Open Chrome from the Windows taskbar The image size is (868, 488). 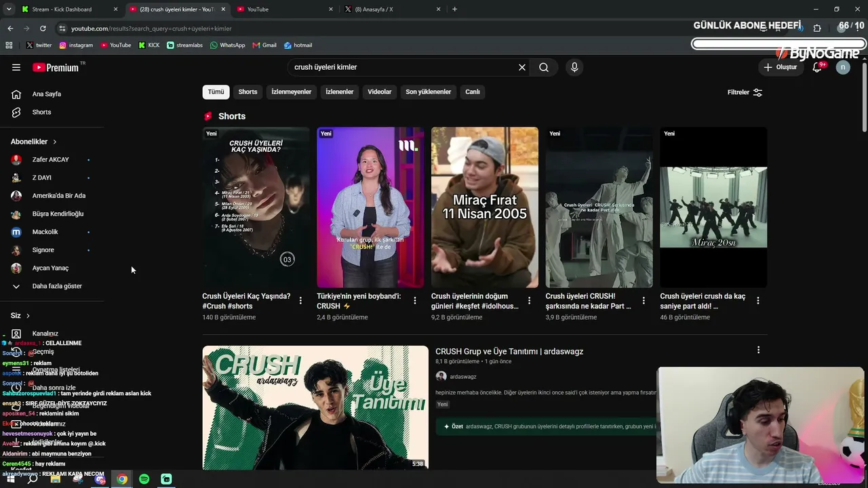122,479
